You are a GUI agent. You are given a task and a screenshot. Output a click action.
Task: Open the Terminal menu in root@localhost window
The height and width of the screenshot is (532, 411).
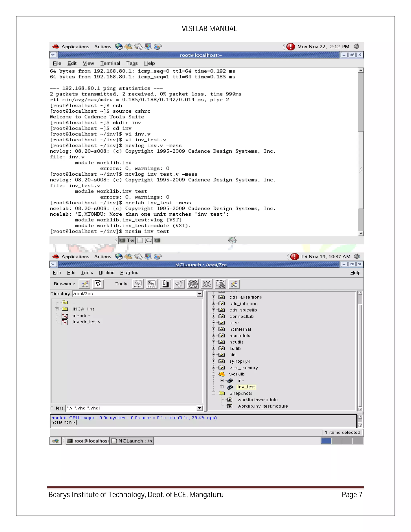tap(110, 63)
